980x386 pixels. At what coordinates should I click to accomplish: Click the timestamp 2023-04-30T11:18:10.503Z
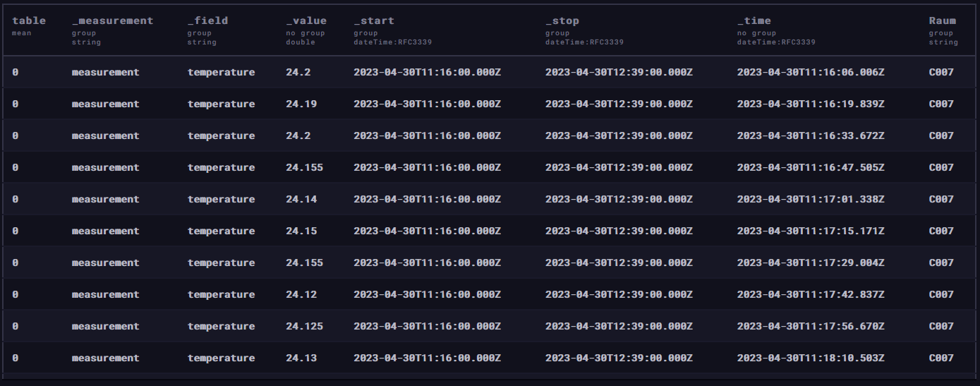tap(811, 358)
